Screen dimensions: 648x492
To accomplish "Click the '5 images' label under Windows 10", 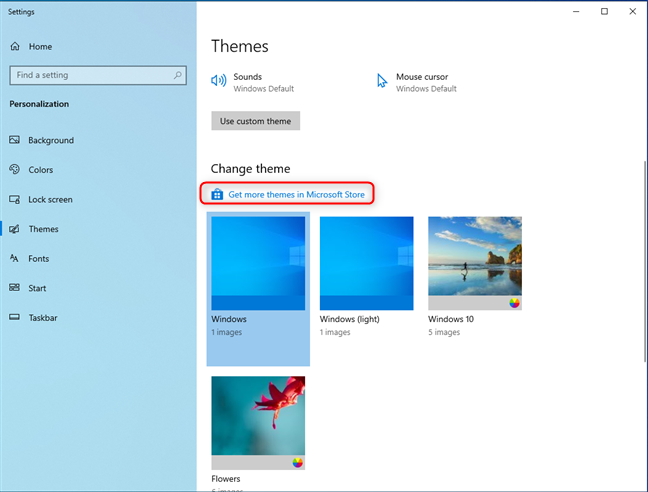I will tap(444, 332).
